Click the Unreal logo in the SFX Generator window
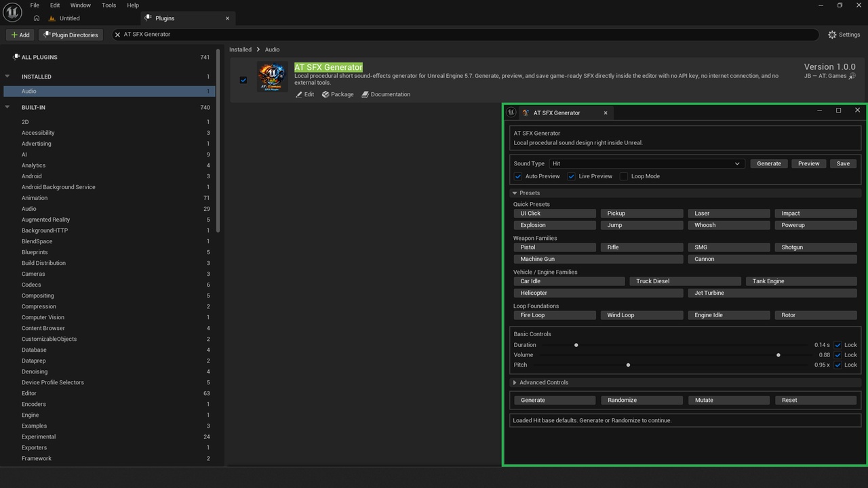Image resolution: width=868 pixels, height=488 pixels. click(x=512, y=113)
